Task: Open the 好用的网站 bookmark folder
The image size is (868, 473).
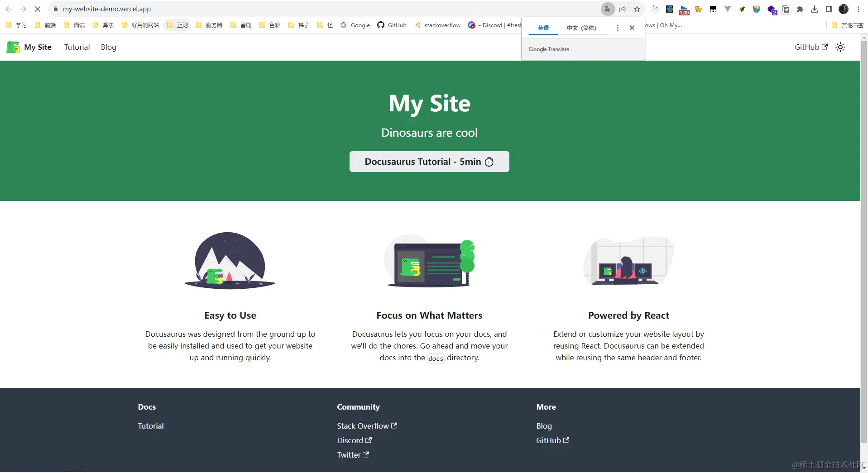Action: coord(140,25)
